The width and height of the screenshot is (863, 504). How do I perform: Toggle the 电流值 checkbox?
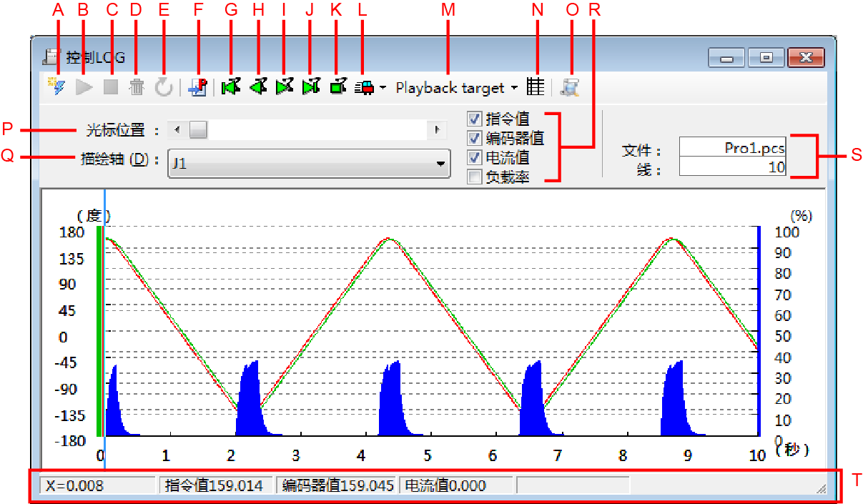(474, 157)
